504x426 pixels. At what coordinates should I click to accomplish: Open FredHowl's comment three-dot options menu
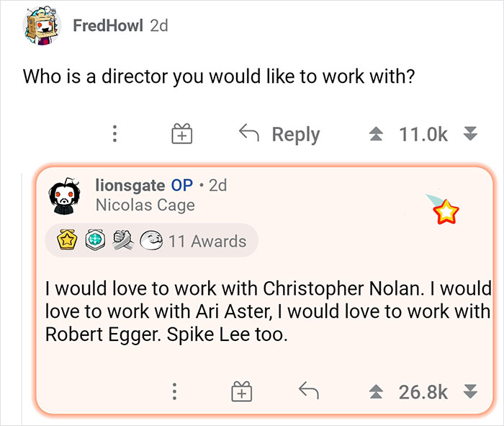[x=114, y=134]
